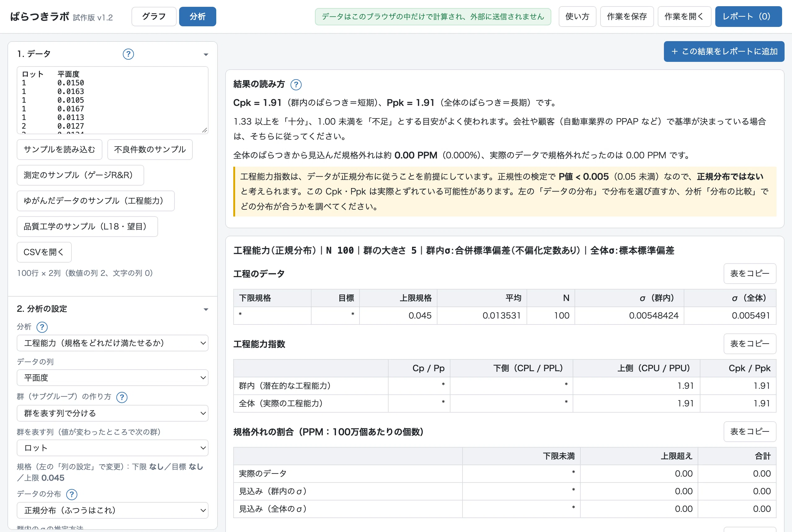Load 品質工学のサンプル（L18・望目）
The width and height of the screenshot is (792, 532).
coord(87,226)
